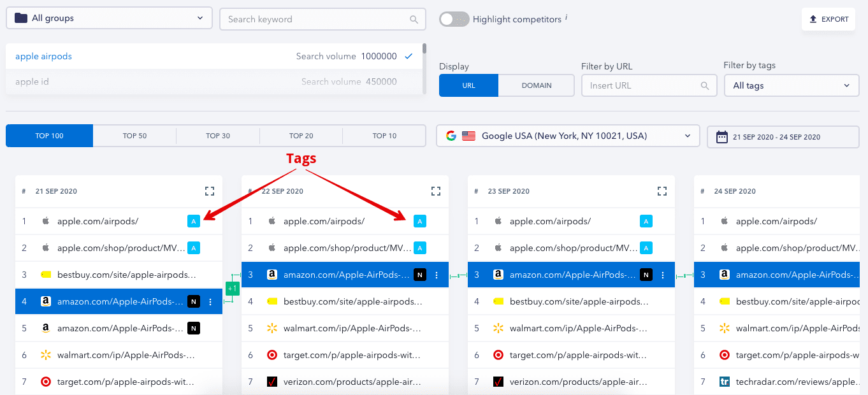
Task: Open the three-dot menu on 22 Sep amazon row
Action: click(437, 275)
